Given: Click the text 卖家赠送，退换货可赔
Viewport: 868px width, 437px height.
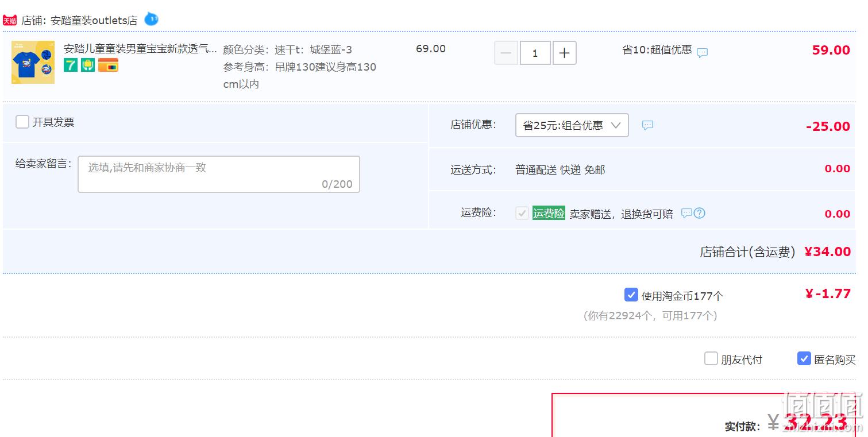Looking at the screenshot, I should 621,214.
